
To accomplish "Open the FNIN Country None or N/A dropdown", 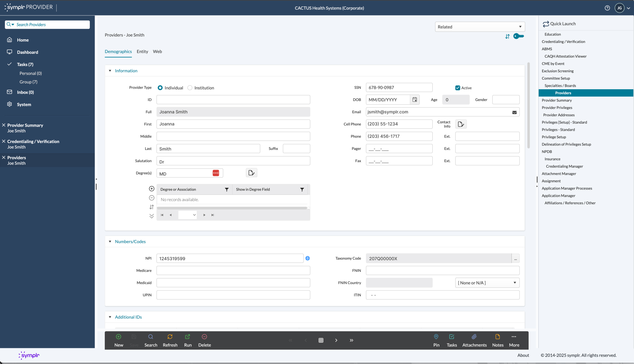I will (487, 283).
